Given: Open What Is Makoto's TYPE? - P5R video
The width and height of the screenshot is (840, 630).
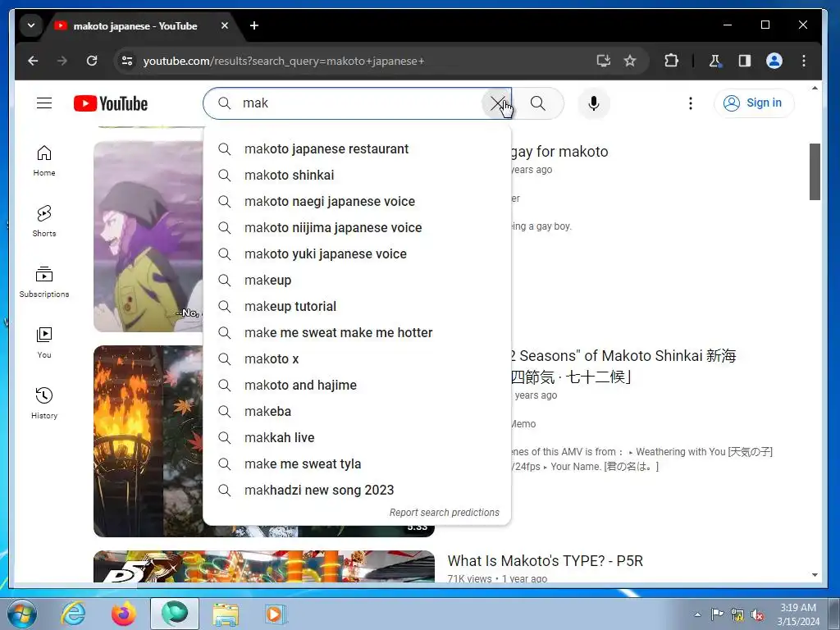Looking at the screenshot, I should pyautogui.click(x=545, y=561).
